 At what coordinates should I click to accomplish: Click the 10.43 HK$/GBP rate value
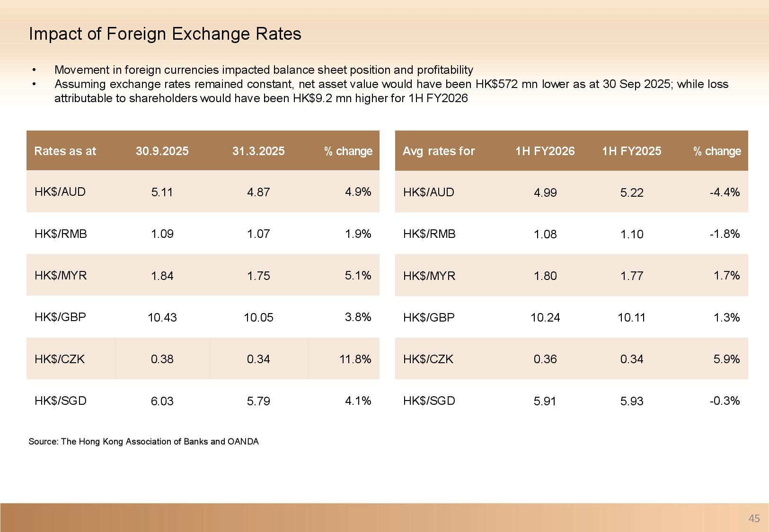162,317
